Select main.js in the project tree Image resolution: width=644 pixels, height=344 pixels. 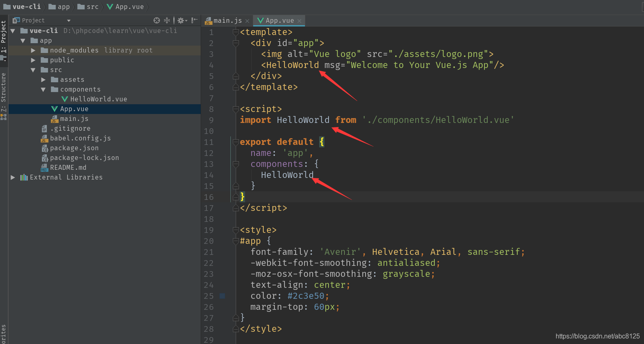74,119
